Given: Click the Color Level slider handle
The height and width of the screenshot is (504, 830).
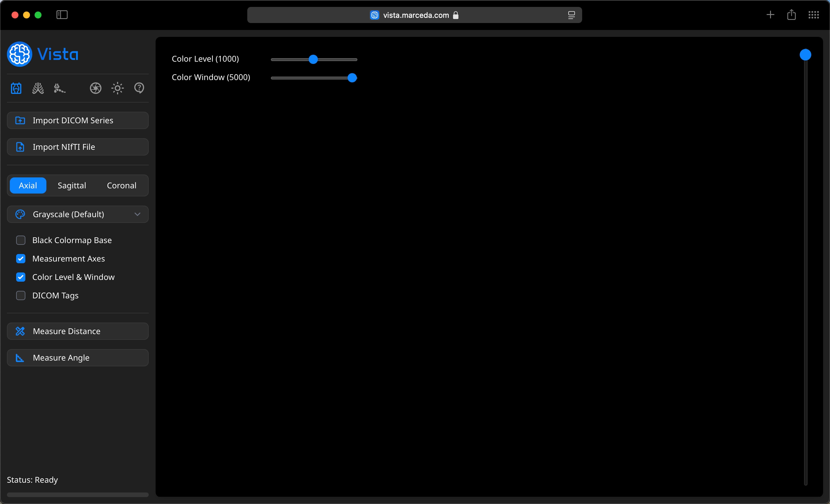Looking at the screenshot, I should (313, 59).
